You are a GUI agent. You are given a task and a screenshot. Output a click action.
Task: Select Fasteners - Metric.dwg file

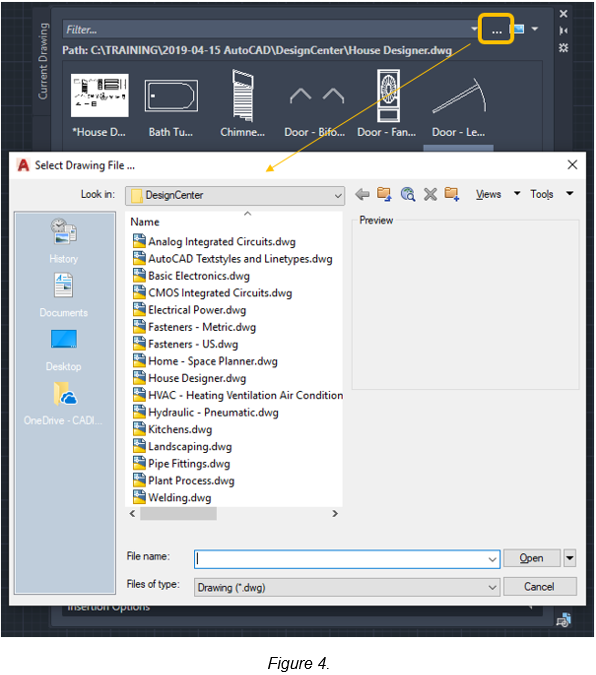(x=202, y=327)
